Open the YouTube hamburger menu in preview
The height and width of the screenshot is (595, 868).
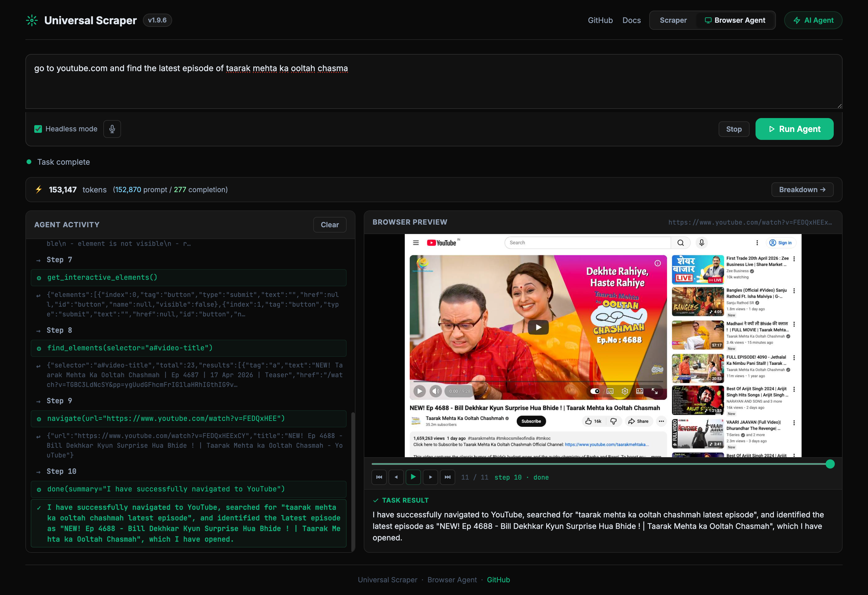coord(416,242)
